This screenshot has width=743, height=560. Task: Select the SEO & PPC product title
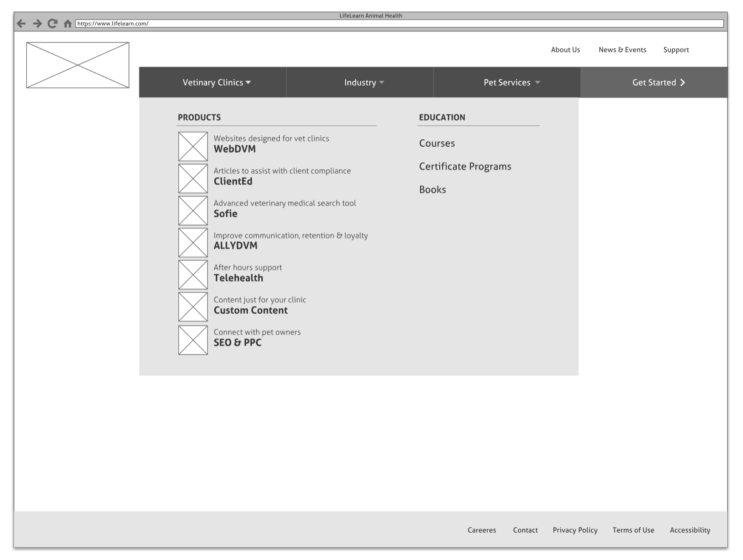tap(238, 342)
